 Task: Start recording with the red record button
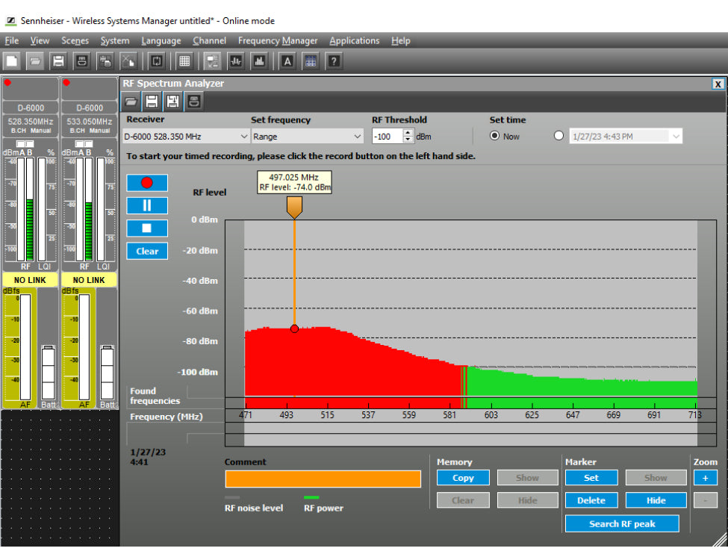point(147,183)
